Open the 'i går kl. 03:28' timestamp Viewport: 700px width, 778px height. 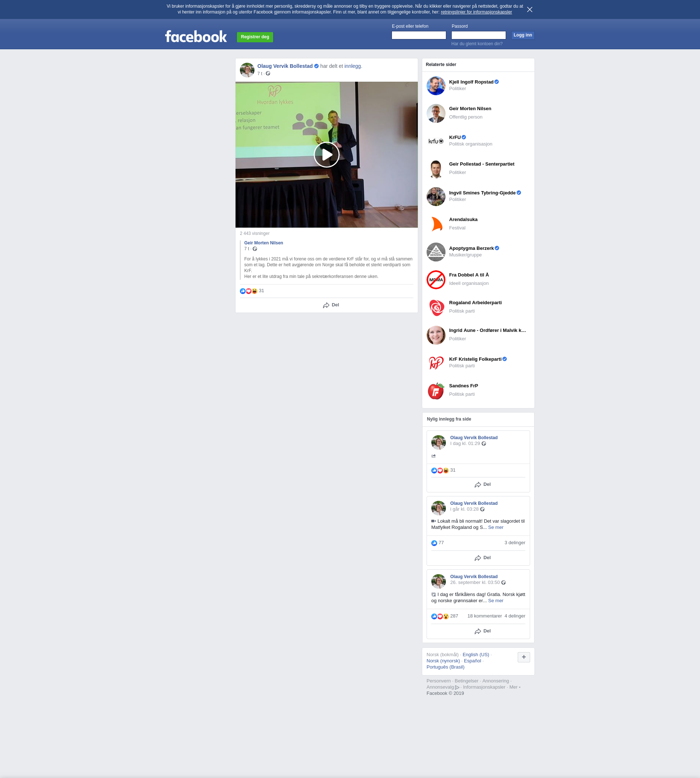click(x=464, y=509)
